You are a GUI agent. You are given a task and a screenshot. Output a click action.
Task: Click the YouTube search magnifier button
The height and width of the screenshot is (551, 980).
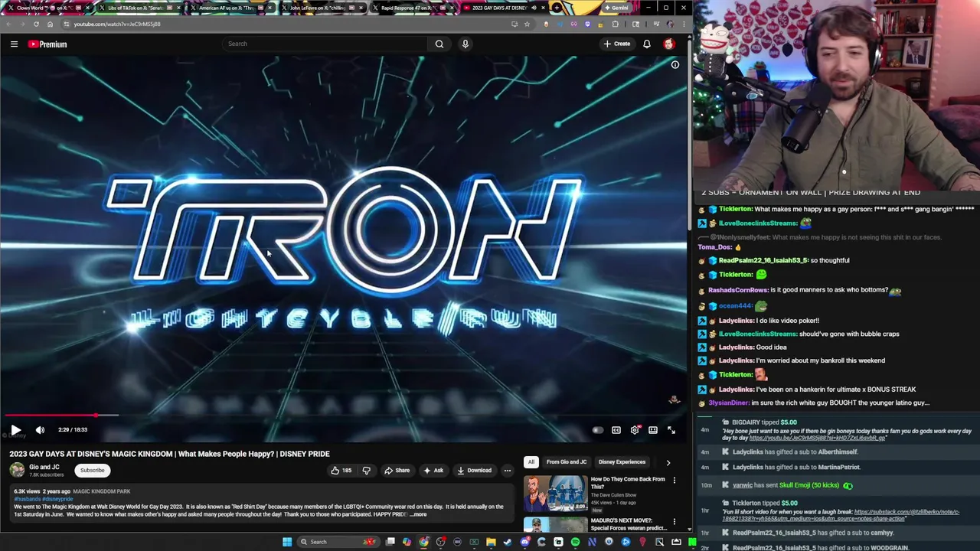439,44
